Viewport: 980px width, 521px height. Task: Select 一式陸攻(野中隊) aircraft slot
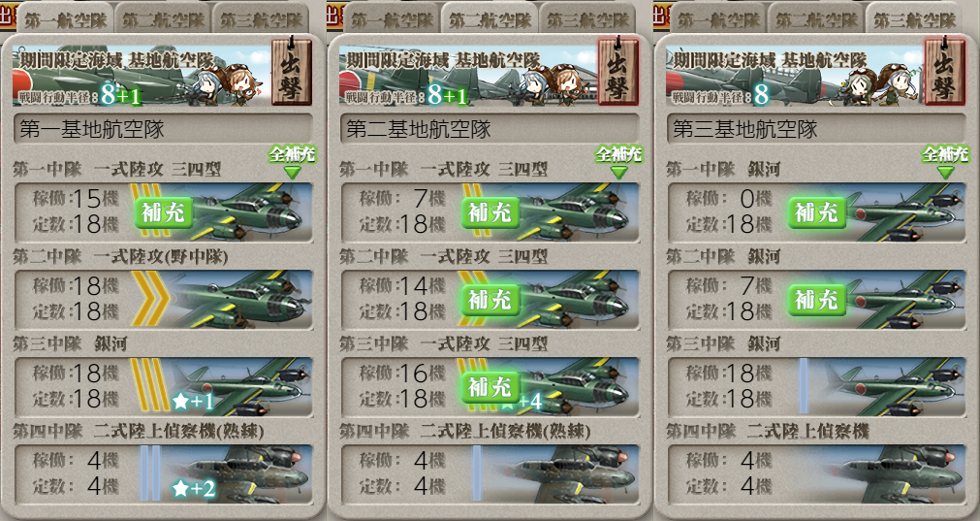click(163, 299)
